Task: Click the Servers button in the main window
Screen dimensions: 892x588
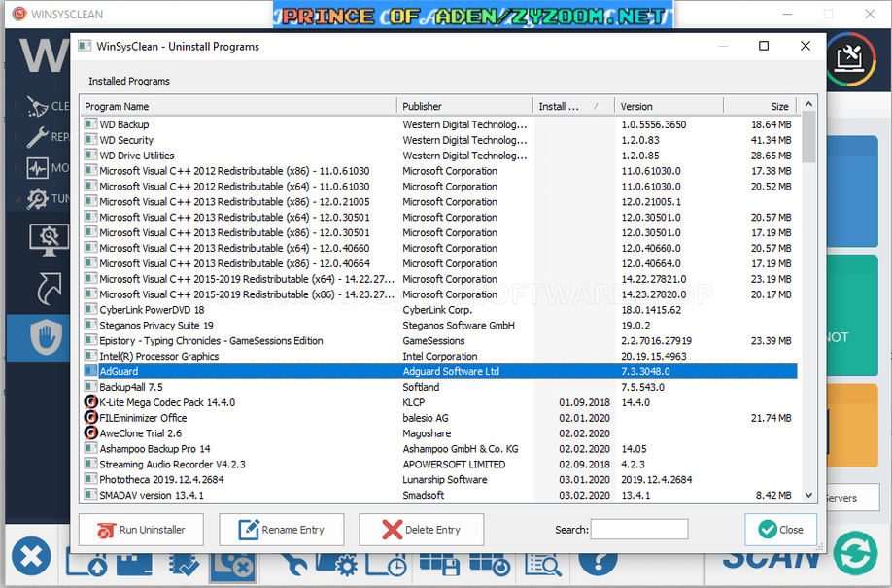Action: point(852,498)
